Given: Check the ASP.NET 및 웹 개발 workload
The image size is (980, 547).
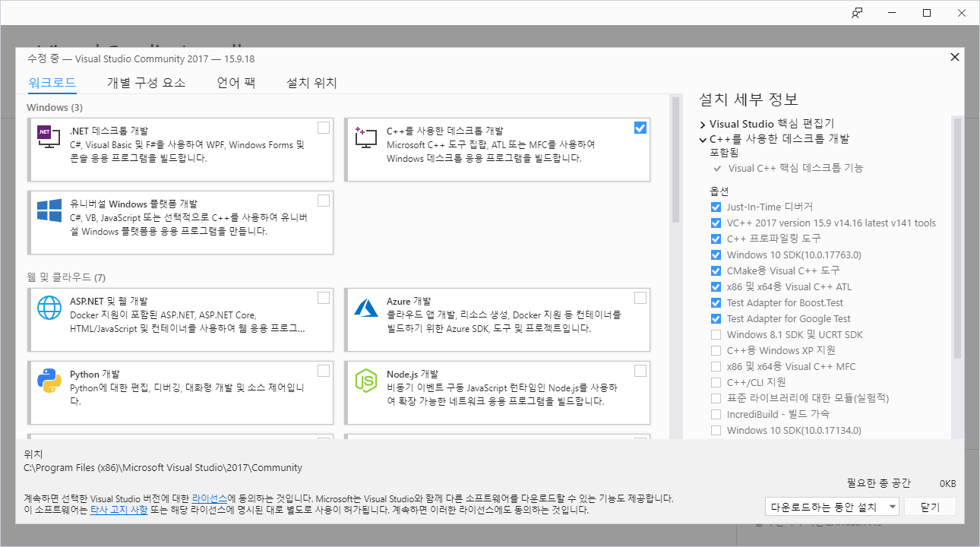Looking at the screenshot, I should tap(324, 297).
